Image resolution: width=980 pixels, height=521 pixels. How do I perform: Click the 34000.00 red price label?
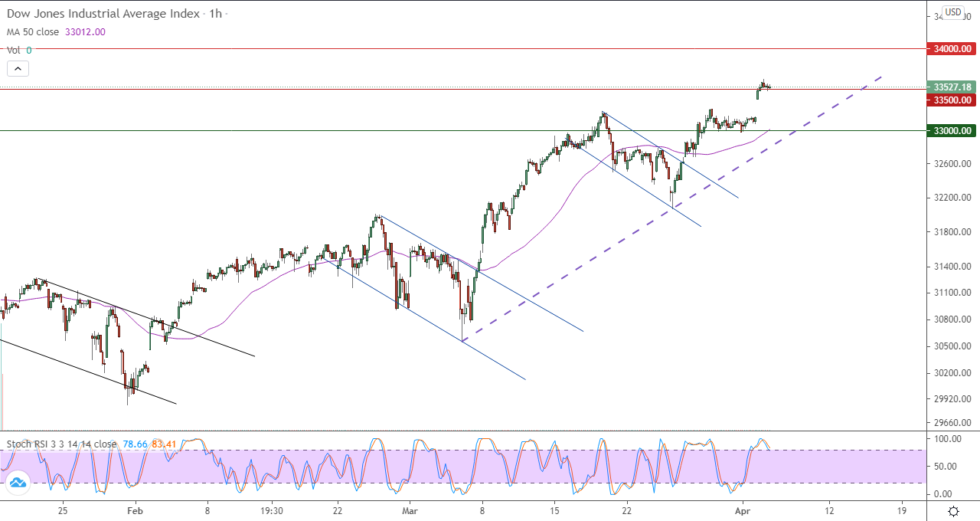[952, 48]
